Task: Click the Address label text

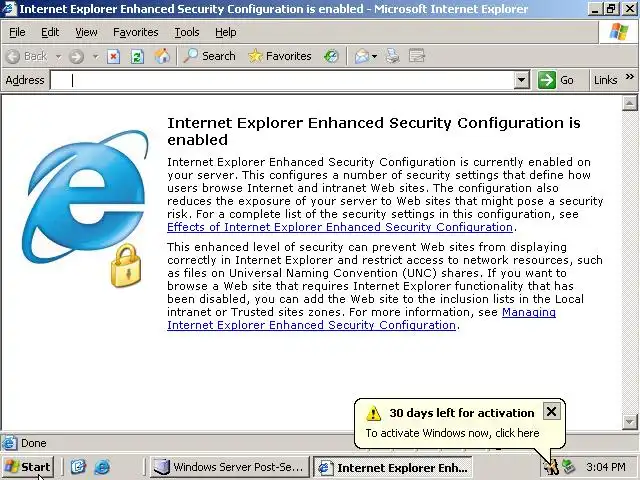Action: click(x=25, y=80)
